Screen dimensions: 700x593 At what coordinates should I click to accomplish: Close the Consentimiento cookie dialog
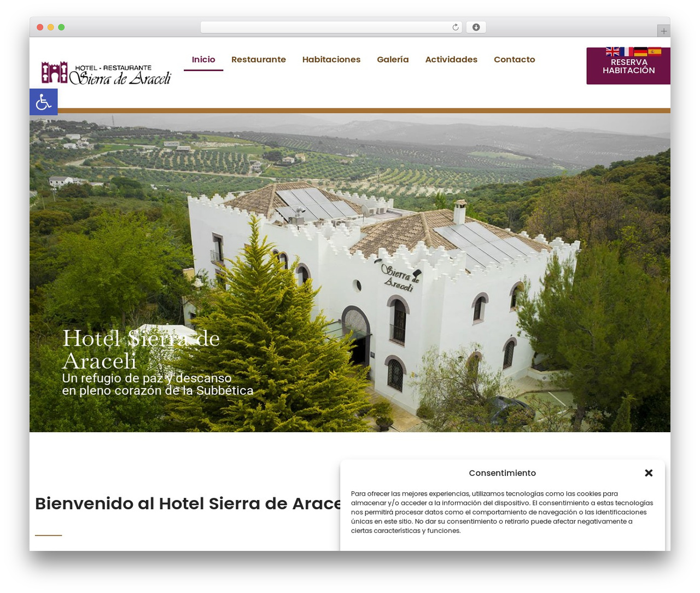point(649,473)
